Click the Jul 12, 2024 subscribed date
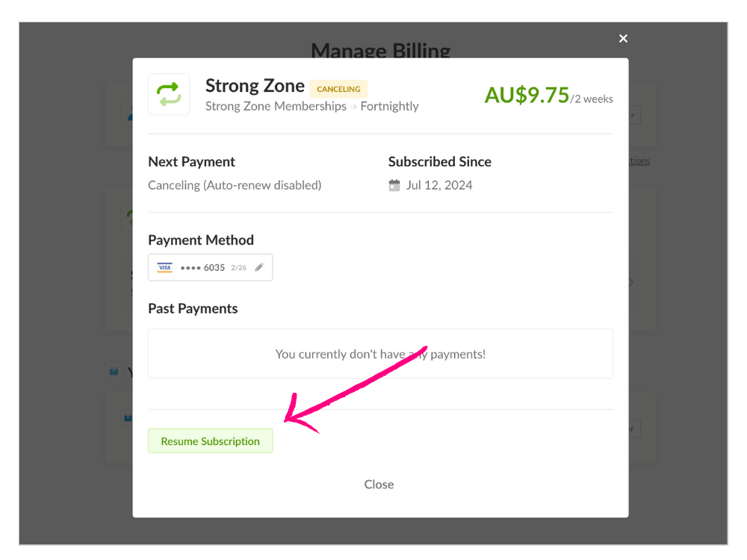The width and height of the screenshot is (747, 560). coord(439,185)
